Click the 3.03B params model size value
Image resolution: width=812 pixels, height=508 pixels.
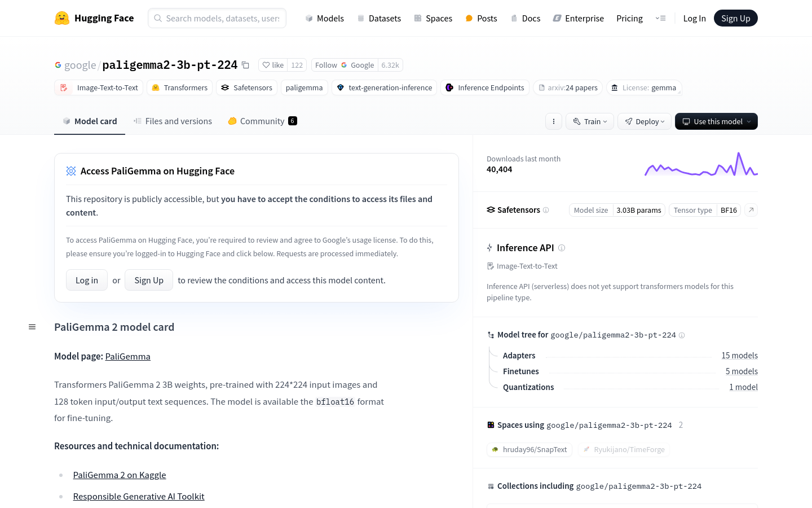coord(639,210)
